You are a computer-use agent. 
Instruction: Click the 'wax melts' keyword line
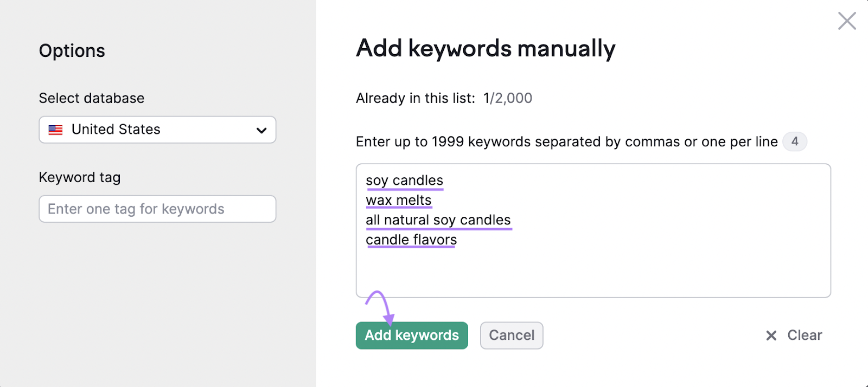click(399, 200)
